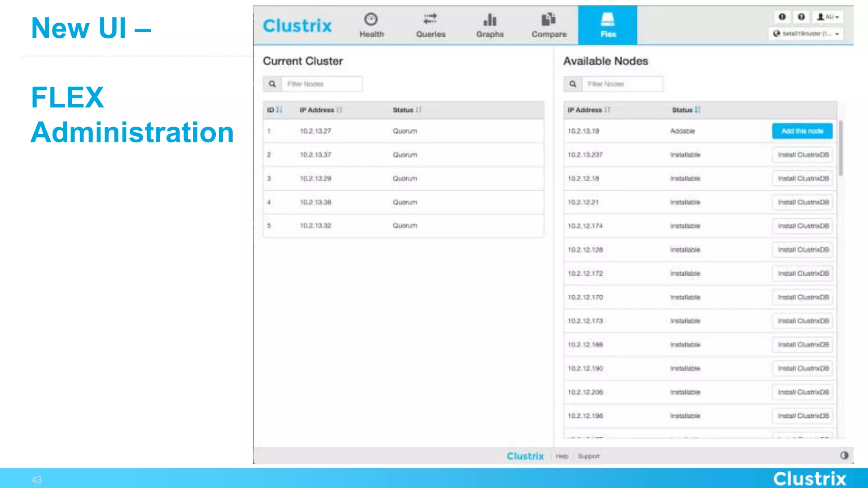Open the Graphs section
This screenshot has height=488, width=868.
[490, 25]
